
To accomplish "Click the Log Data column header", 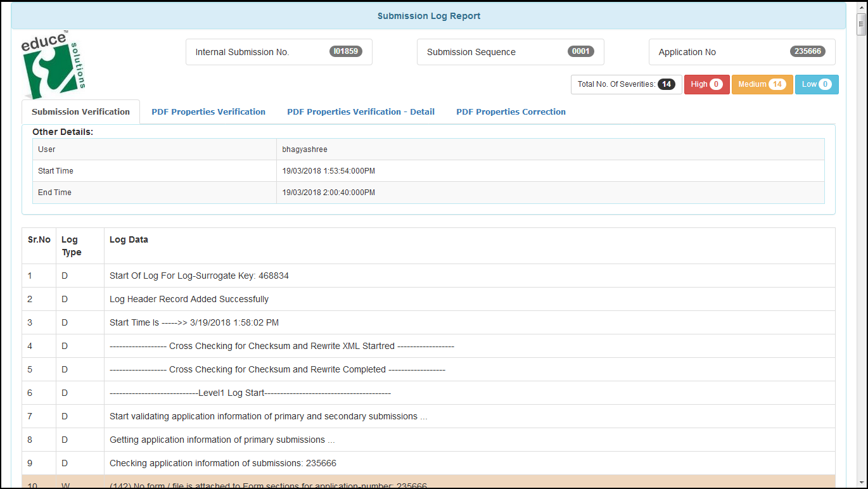I will [x=129, y=240].
